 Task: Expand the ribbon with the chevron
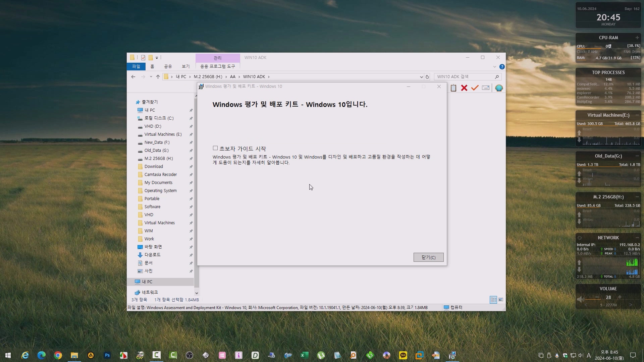[494, 67]
